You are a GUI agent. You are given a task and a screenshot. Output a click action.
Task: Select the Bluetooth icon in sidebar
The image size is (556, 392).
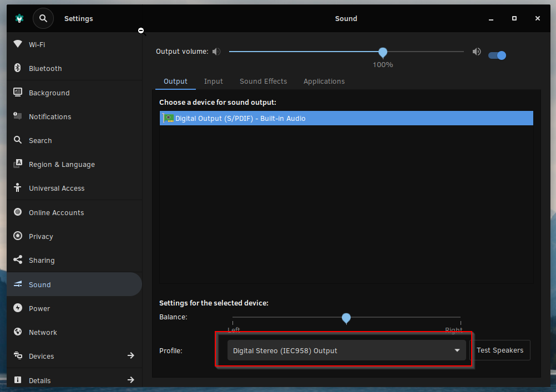point(18,68)
